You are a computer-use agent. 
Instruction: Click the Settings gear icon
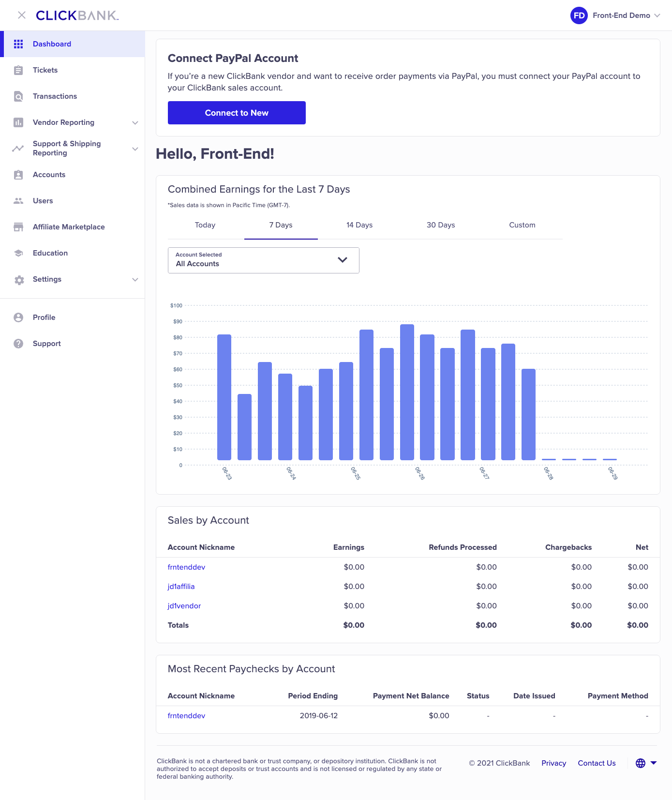coord(19,280)
